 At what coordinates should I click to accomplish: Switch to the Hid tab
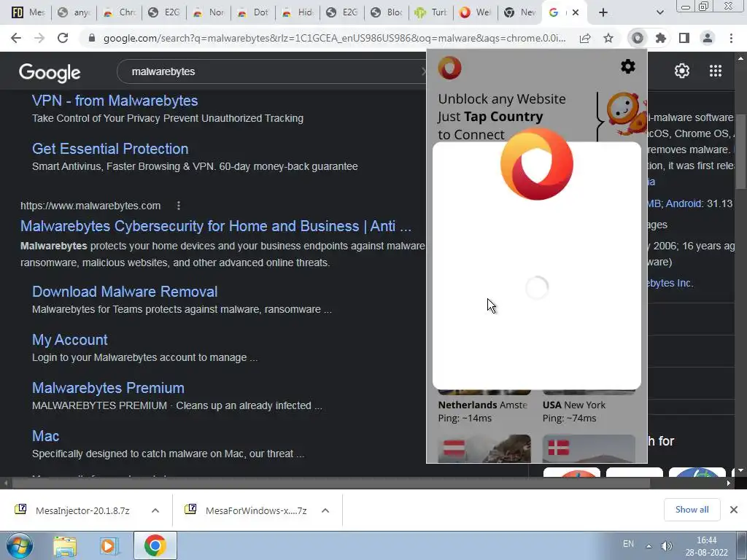click(298, 12)
